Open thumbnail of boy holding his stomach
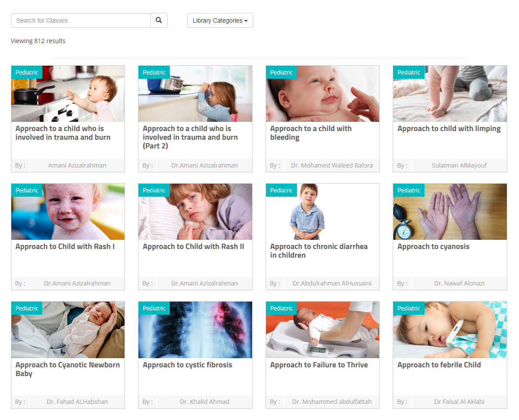 pyautogui.click(x=323, y=212)
